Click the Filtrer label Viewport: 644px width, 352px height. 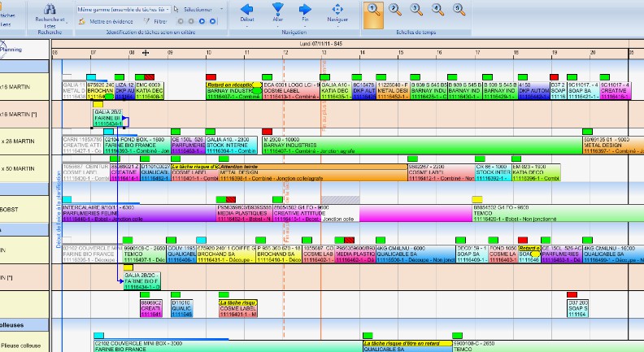coord(159,21)
